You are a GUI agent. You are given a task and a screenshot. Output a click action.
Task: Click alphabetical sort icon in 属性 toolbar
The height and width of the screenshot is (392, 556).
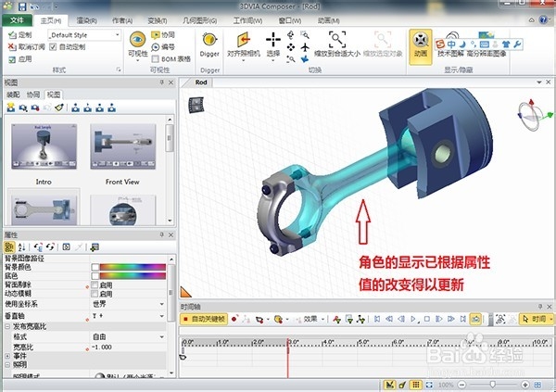(21, 247)
